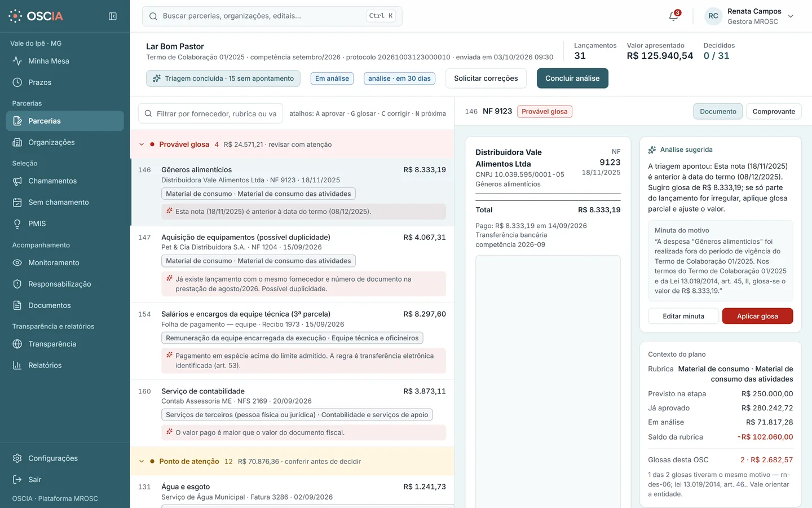
Task: Collapse the sidebar with the panel icon
Action: pos(113,16)
